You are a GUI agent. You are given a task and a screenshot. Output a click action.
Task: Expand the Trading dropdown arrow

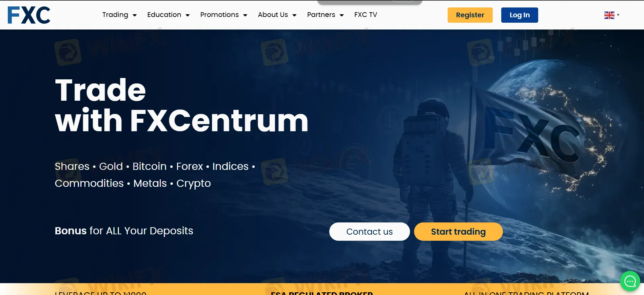pyautogui.click(x=135, y=15)
